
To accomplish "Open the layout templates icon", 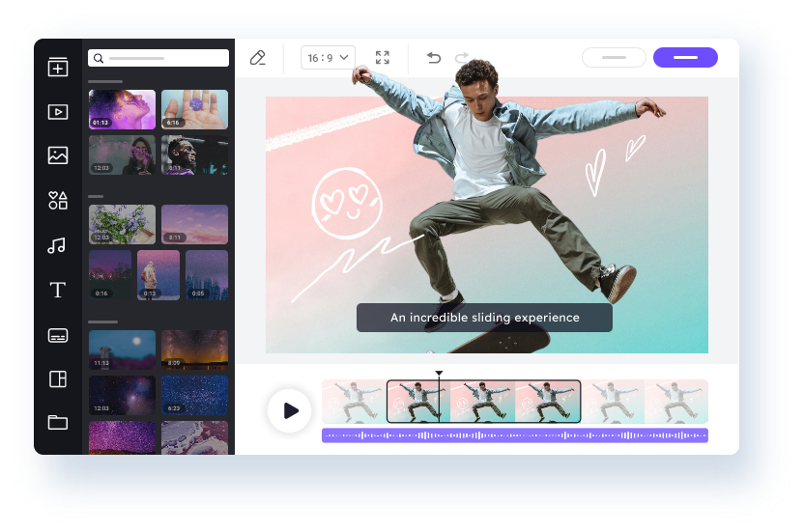I will point(58,378).
